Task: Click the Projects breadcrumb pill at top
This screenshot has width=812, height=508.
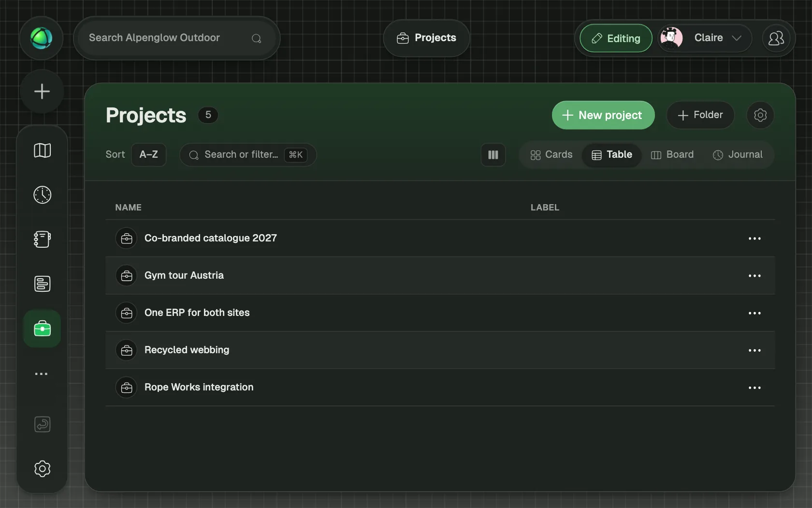Action: [426, 38]
